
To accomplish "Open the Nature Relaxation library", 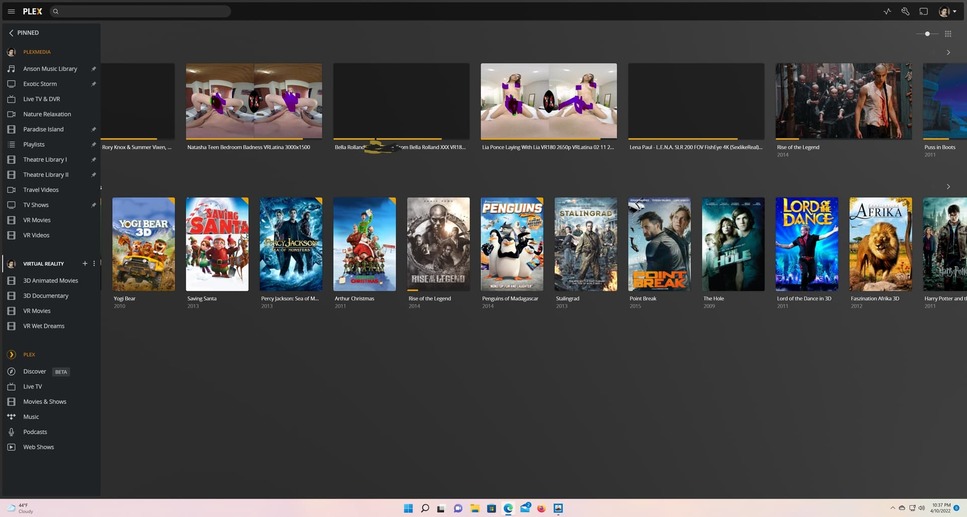I will [47, 114].
